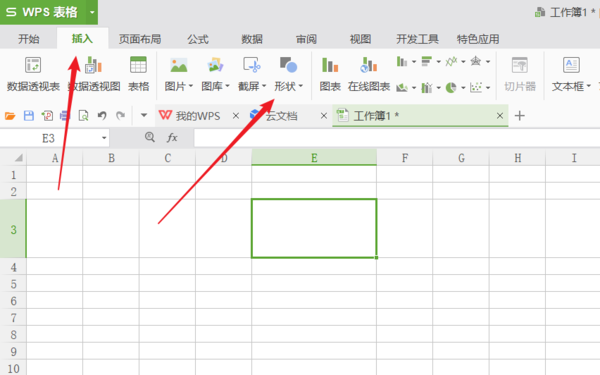Click the Export to PDF icon

coord(47,116)
